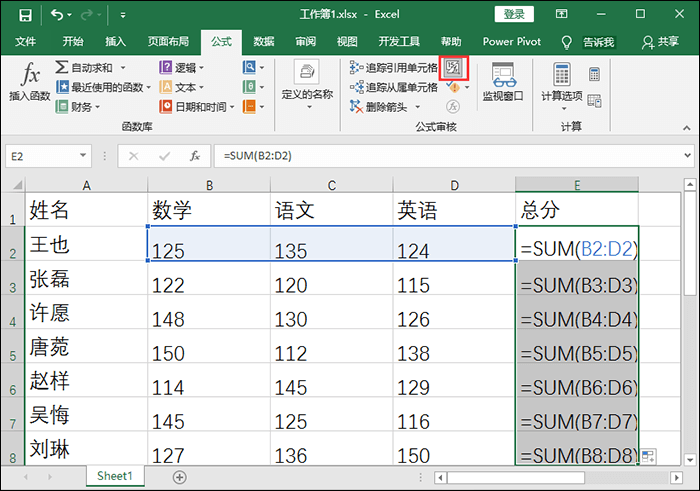Switch to the Data (数据) ribbon tab
The height and width of the screenshot is (491, 700).
click(x=264, y=42)
